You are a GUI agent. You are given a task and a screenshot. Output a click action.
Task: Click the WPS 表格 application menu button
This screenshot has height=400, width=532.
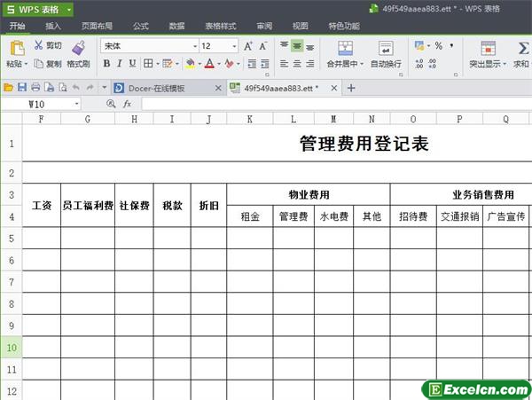37,9
